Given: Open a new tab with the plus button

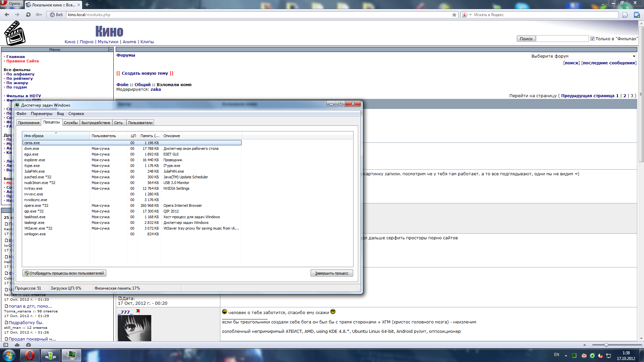Looking at the screenshot, I should (87, 5).
